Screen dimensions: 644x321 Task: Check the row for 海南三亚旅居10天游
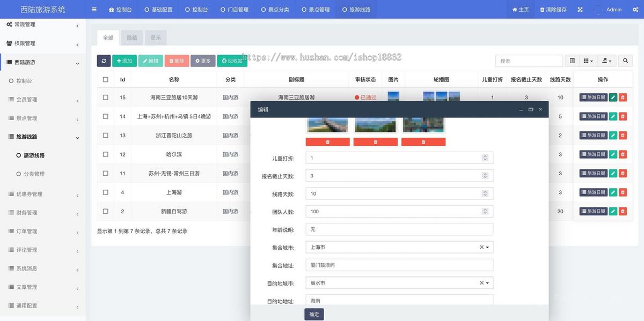tap(105, 97)
